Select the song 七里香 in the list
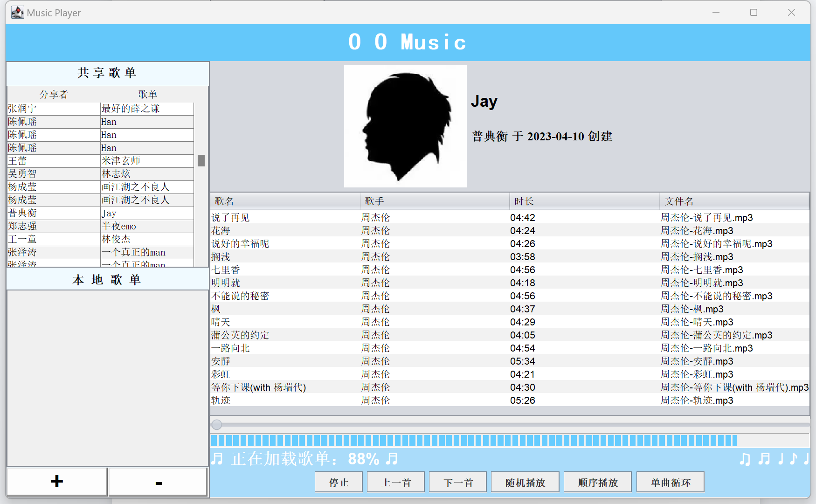 click(226, 270)
